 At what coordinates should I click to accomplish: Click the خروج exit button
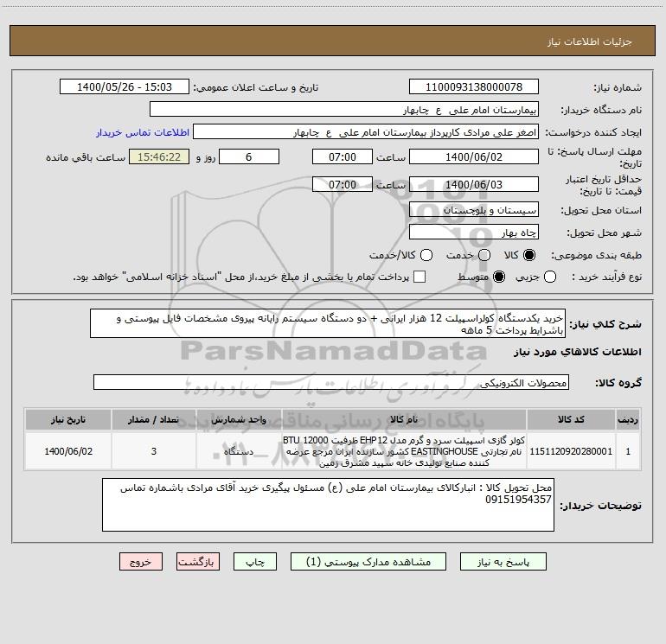point(141,562)
